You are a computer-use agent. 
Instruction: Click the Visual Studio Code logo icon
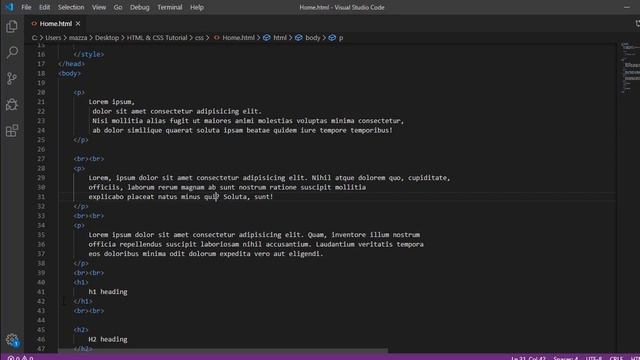[x=9, y=7]
